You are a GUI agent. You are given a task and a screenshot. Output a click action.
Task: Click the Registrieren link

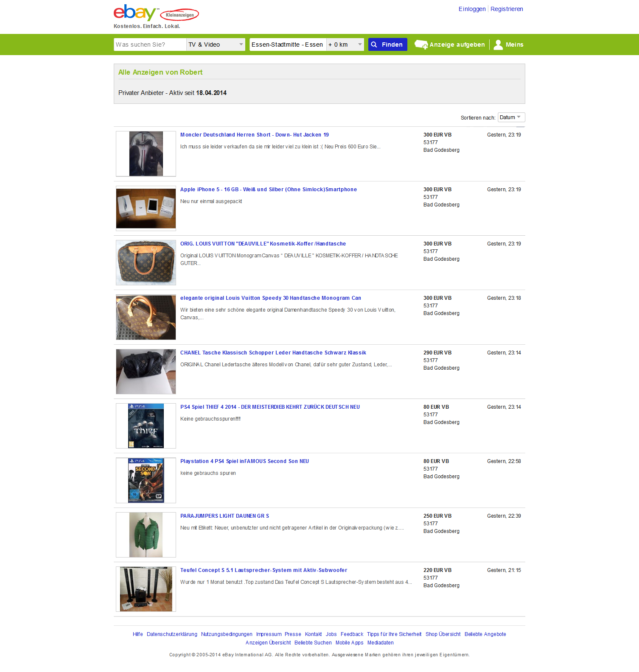point(507,9)
